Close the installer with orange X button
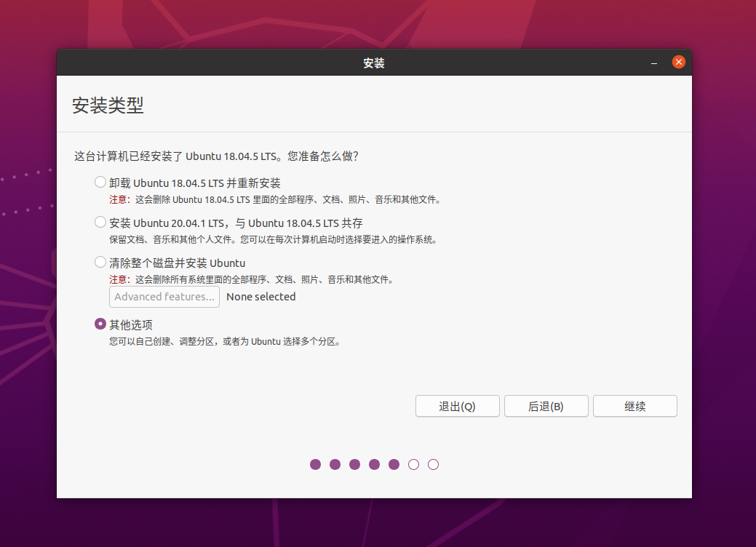Image resolution: width=756 pixels, height=547 pixels. [x=678, y=62]
